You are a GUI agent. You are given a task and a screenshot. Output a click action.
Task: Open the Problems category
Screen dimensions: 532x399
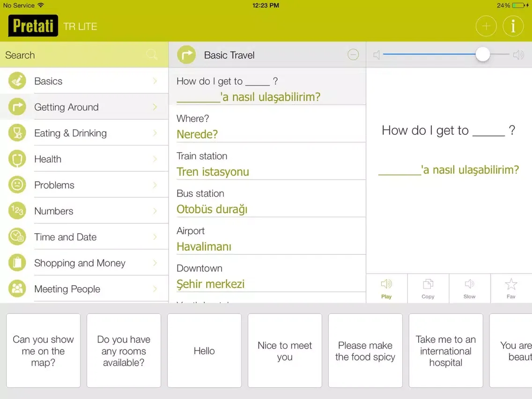pyautogui.click(x=84, y=185)
